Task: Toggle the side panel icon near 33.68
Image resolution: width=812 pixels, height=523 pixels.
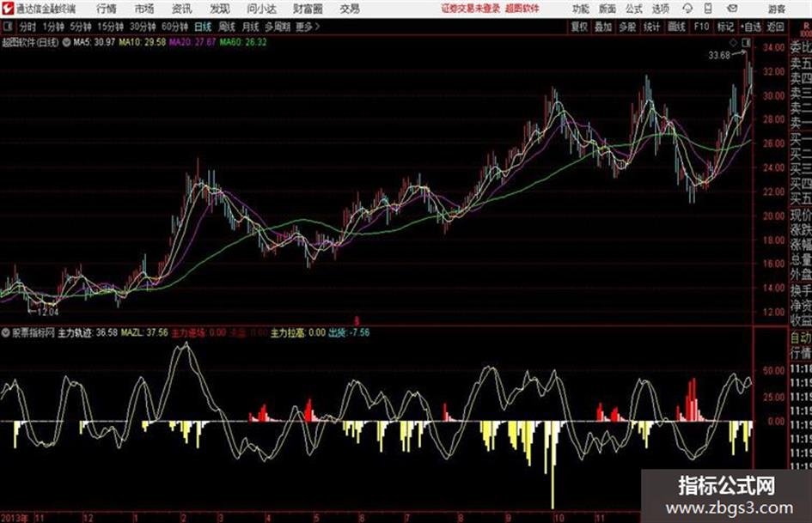Action: (746, 43)
